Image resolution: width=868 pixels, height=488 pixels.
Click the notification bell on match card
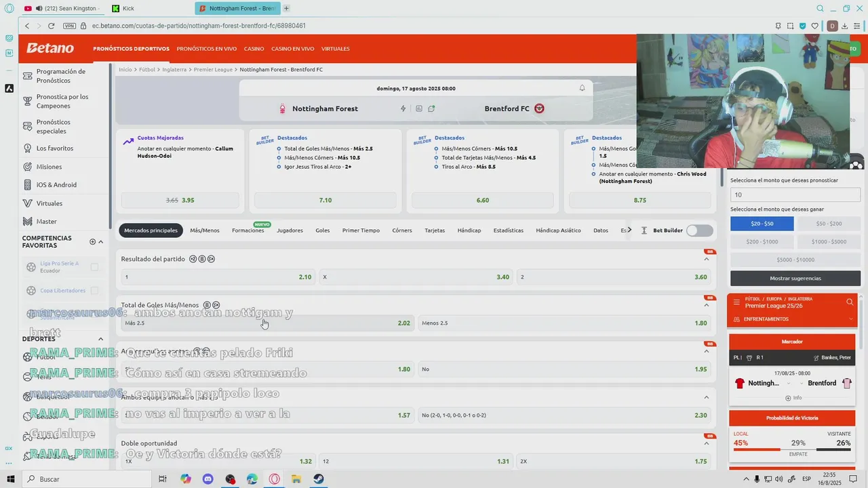coord(582,88)
